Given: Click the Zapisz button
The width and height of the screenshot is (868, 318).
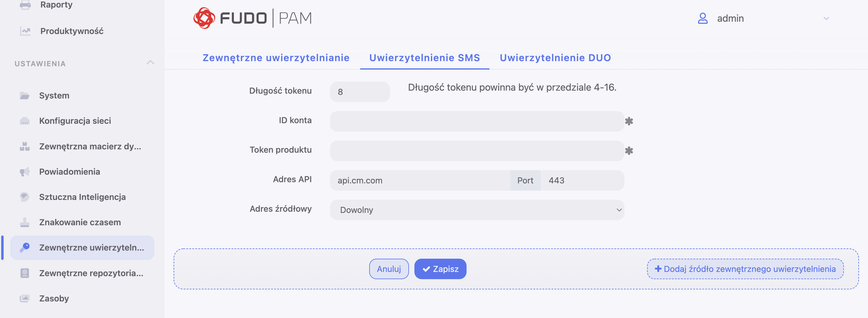Looking at the screenshot, I should point(440,269).
